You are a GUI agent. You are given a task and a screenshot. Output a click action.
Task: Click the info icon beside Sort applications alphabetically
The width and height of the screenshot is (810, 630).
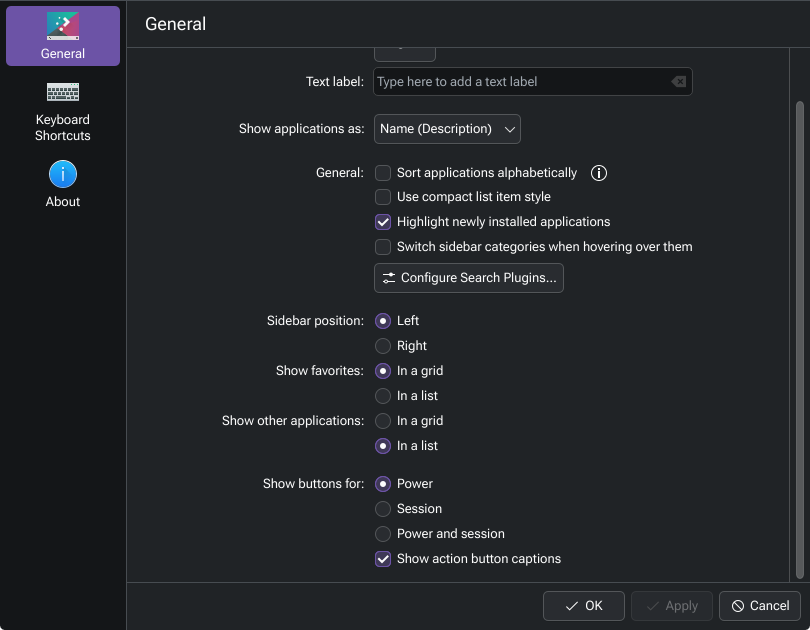tap(599, 173)
